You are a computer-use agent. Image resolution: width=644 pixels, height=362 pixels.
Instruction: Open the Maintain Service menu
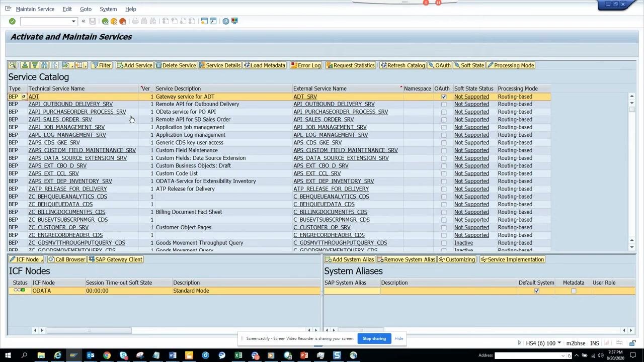[x=35, y=9]
